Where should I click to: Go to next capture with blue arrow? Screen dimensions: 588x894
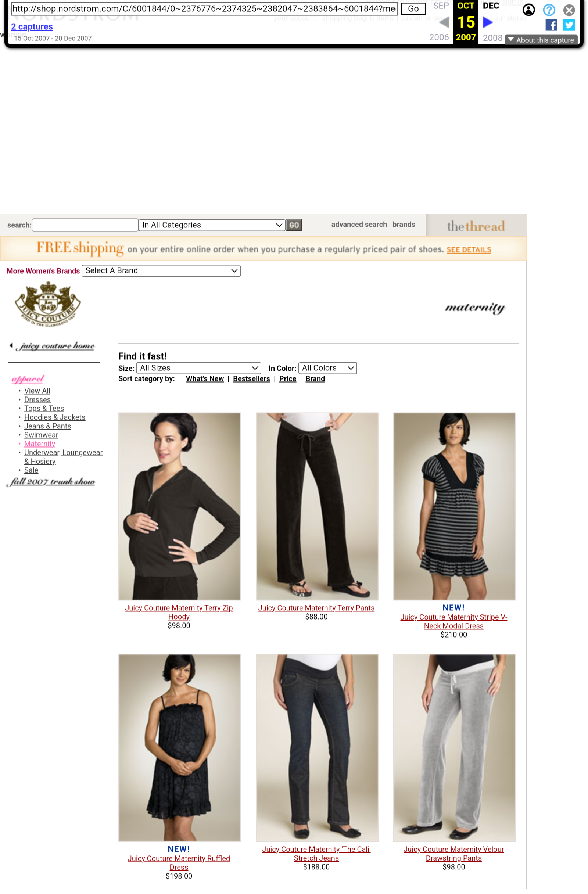tap(487, 22)
